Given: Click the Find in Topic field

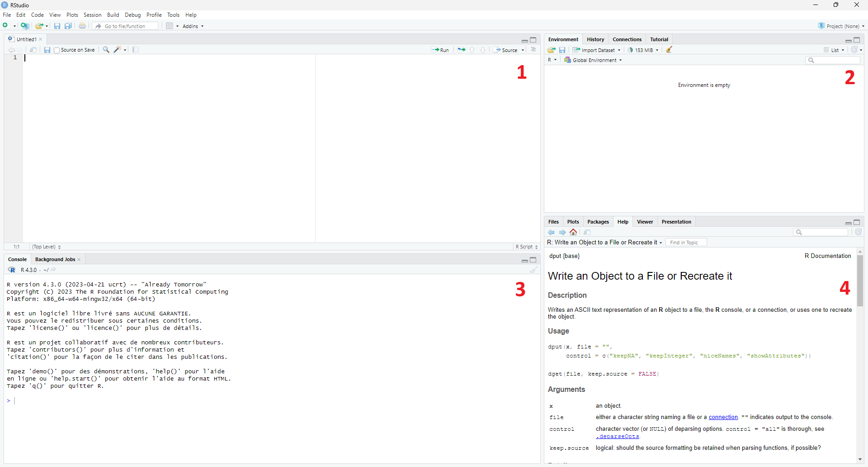Looking at the screenshot, I should click(x=686, y=243).
